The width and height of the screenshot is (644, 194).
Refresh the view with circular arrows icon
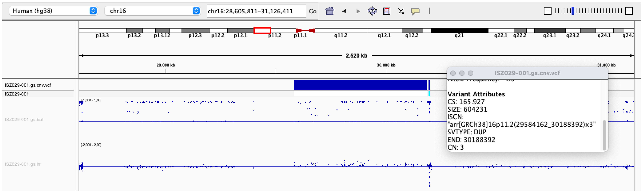(372, 11)
